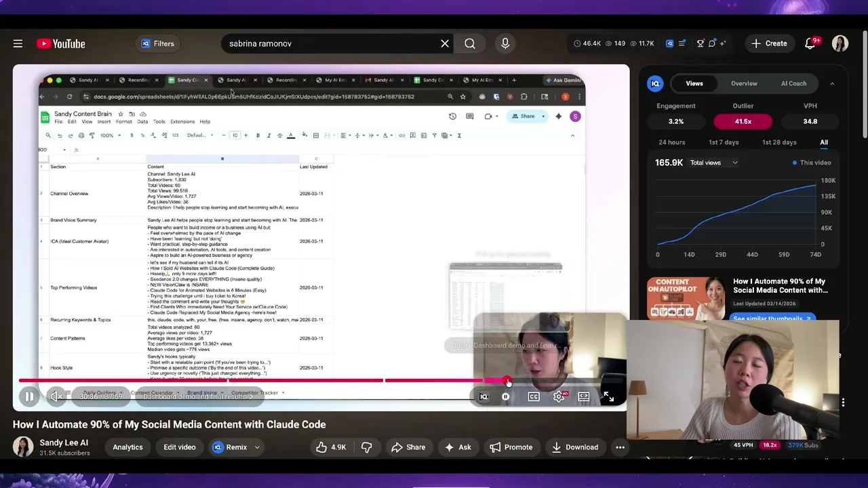Switch to the Views tab

coord(694,84)
